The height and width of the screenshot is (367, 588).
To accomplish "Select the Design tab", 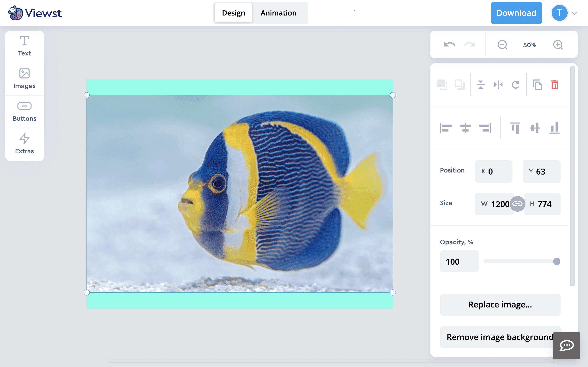I will pos(233,13).
